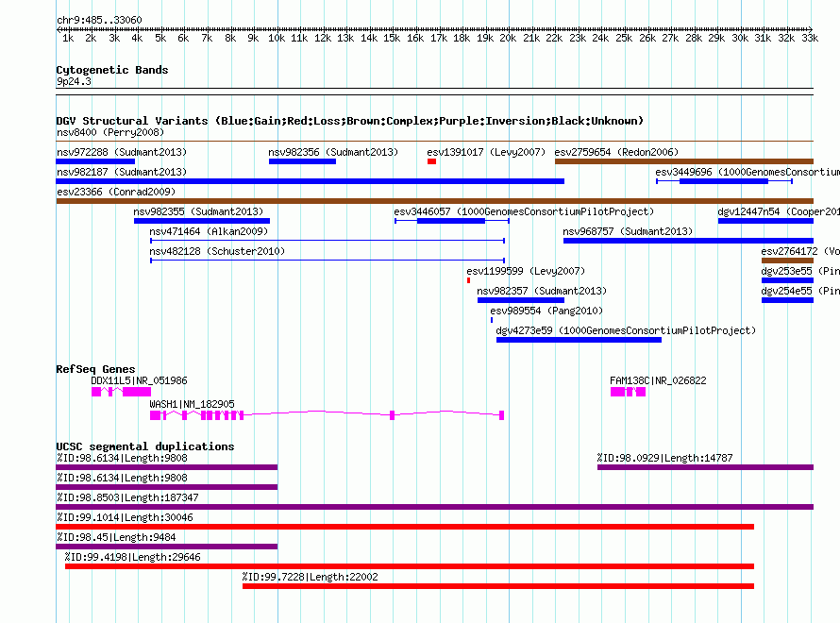Open the dgv253e55 variant label
The width and height of the screenshot is (840, 623).
(800, 271)
